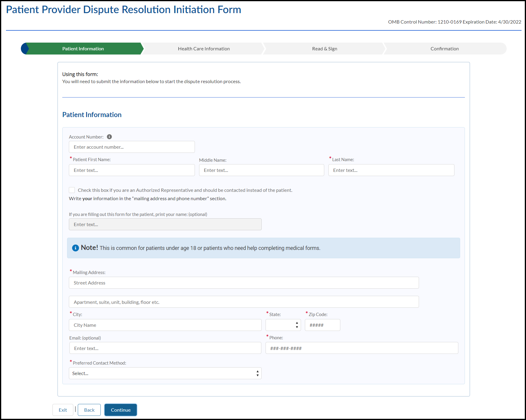
Task: Click the Exit button
Action: (x=63, y=410)
